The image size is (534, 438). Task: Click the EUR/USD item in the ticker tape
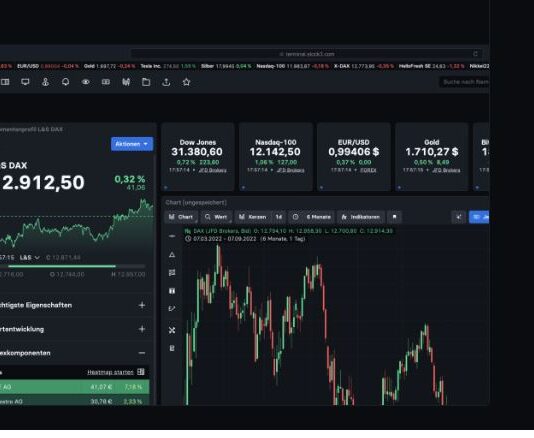[x=48, y=66]
